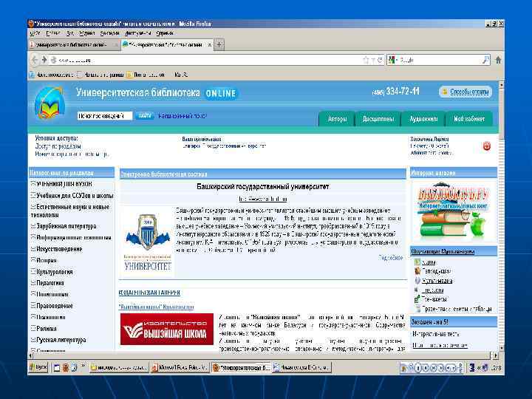Click the Тренажеры checkmark icon

tap(417, 299)
